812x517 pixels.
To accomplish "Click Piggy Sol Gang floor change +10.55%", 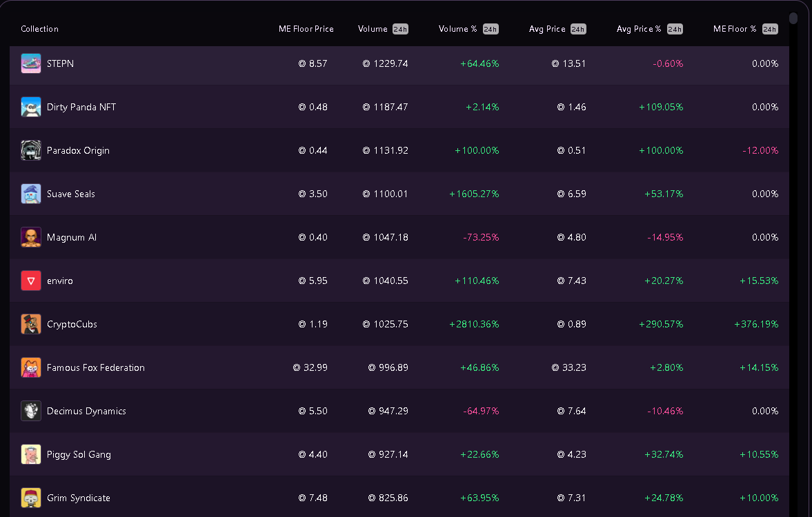I will [x=759, y=455].
